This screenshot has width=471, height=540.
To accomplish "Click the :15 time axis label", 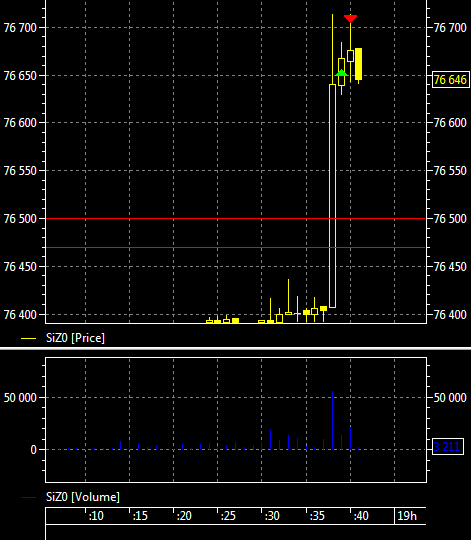I will pos(140,516).
